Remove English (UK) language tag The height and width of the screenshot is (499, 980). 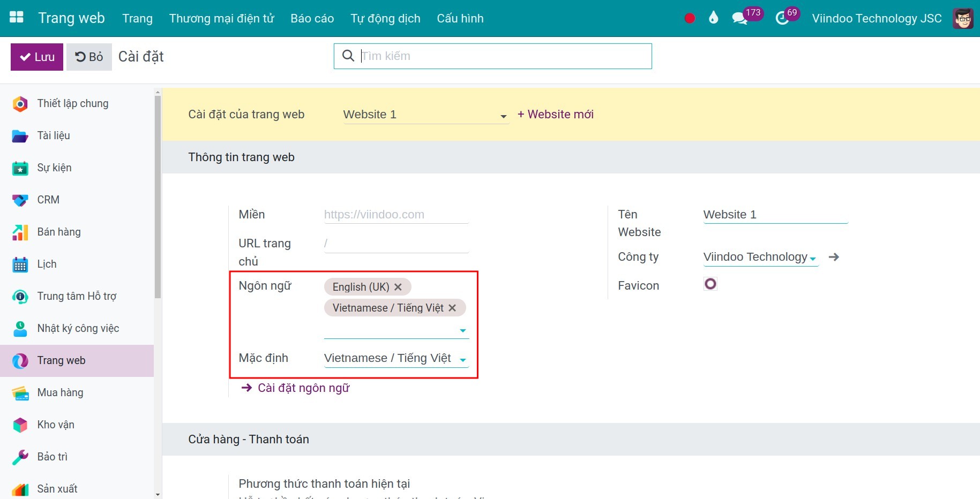coord(398,287)
